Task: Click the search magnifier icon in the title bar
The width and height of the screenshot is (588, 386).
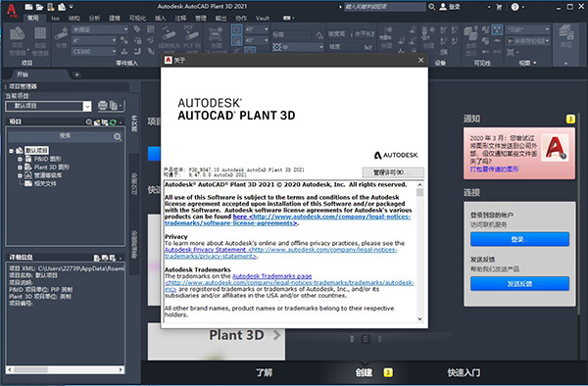Action: coord(431,7)
